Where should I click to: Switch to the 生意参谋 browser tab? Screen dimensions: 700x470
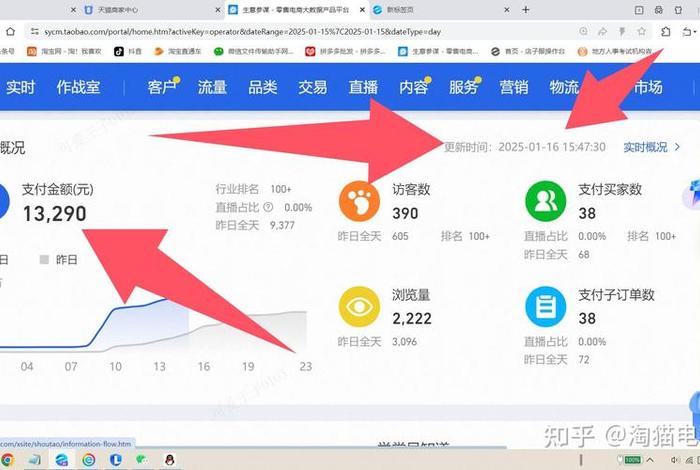[297, 10]
